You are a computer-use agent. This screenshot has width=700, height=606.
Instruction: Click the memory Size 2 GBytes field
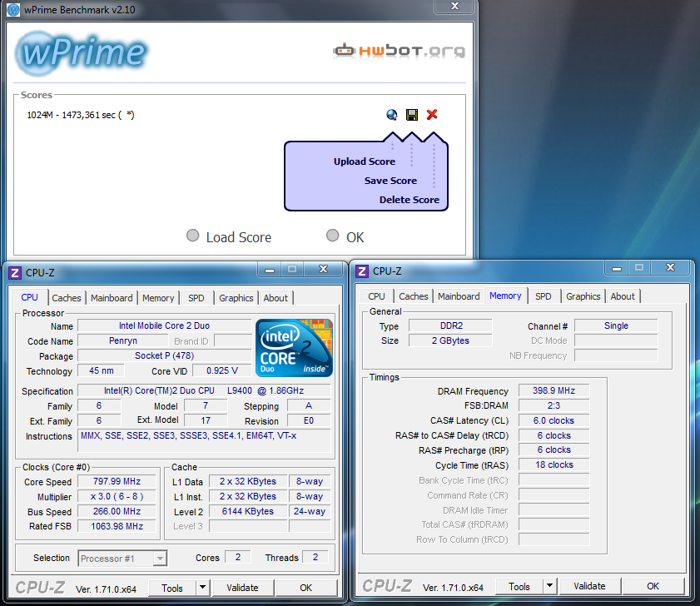(x=451, y=340)
